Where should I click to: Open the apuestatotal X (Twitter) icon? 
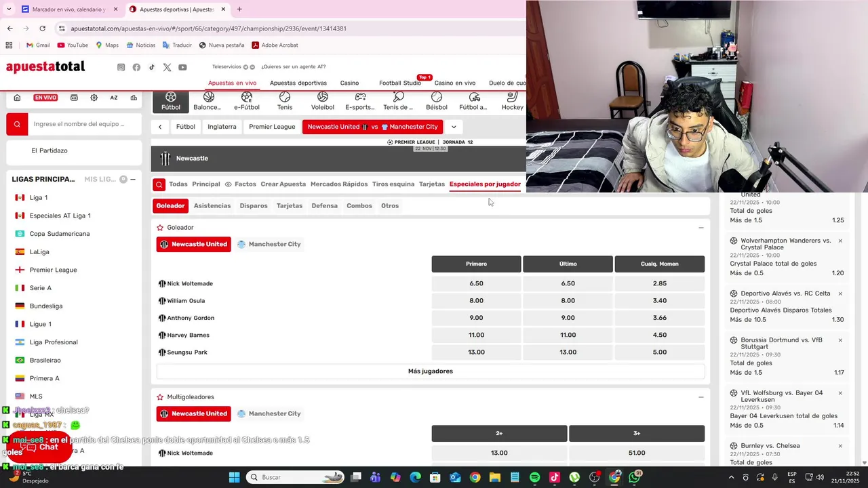click(x=167, y=67)
